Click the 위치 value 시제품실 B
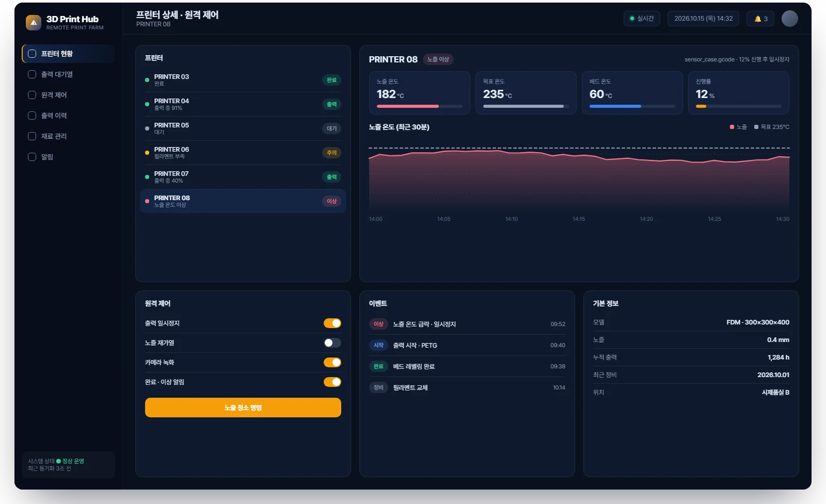This screenshot has width=826, height=504. (x=775, y=393)
